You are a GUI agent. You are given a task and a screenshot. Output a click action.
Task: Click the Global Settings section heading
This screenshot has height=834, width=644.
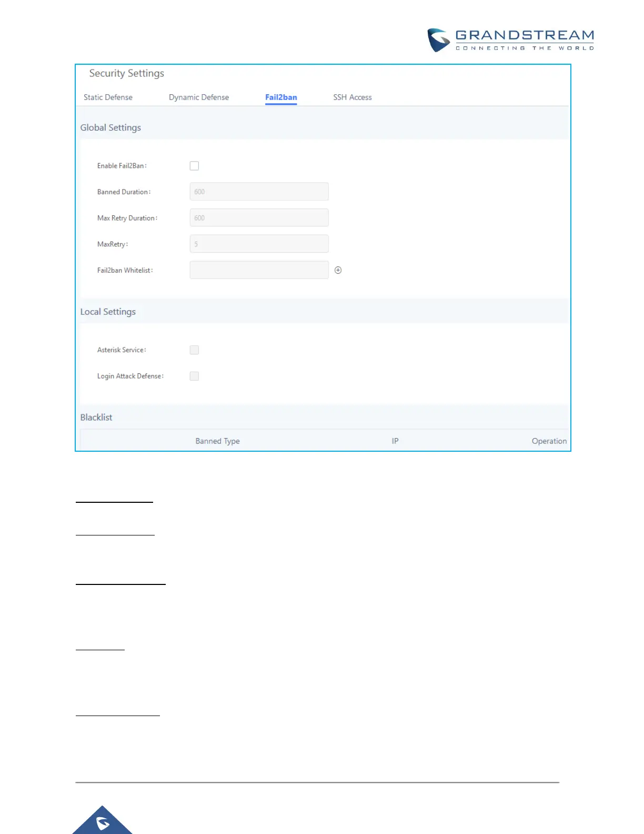(110, 127)
